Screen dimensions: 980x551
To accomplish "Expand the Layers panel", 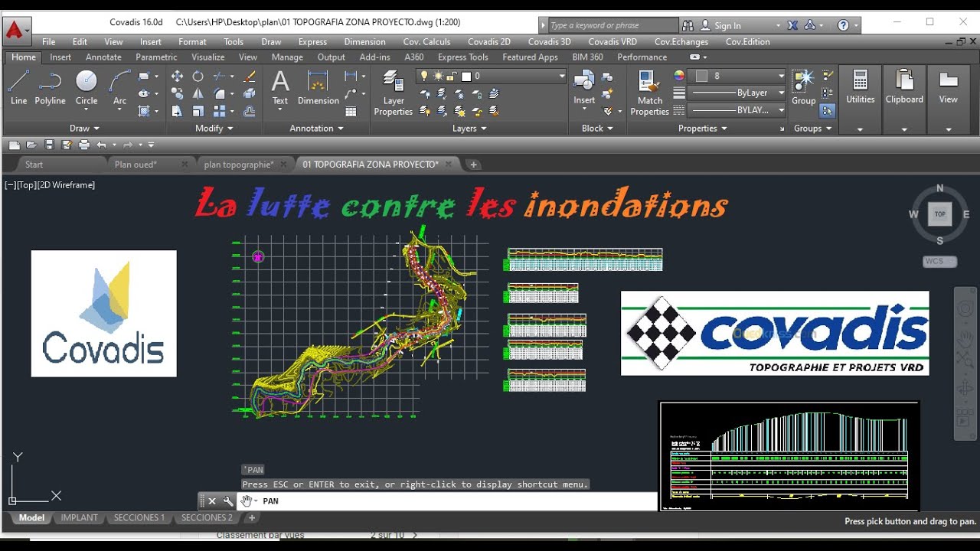I will tap(469, 129).
